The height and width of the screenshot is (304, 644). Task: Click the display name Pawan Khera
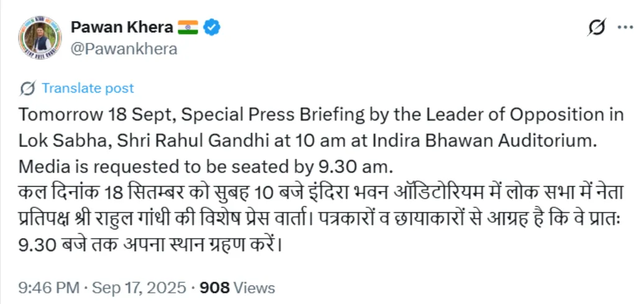tap(120, 27)
